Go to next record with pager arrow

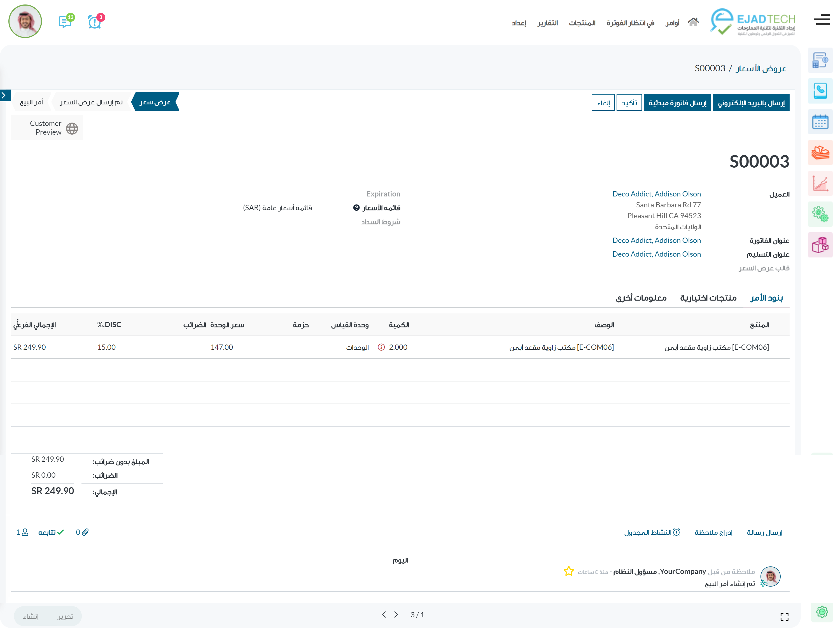tap(384, 614)
